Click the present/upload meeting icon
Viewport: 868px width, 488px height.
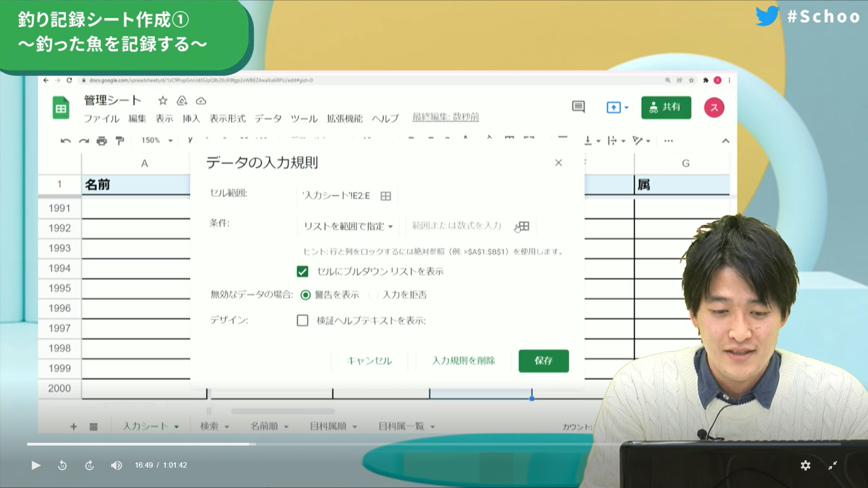point(613,108)
